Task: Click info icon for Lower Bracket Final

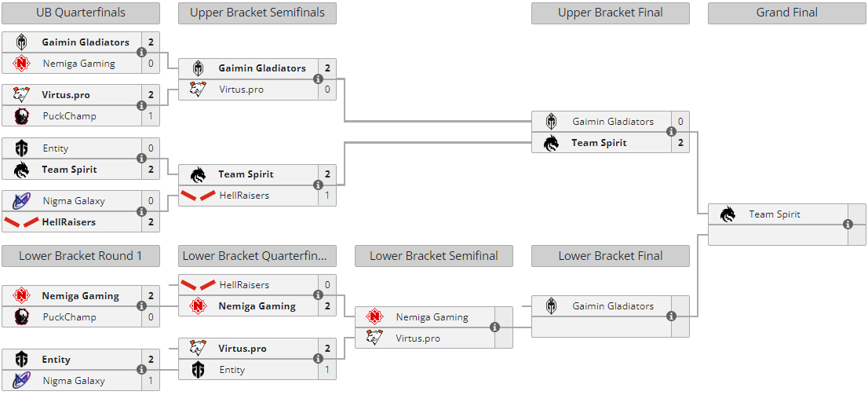Action: [x=672, y=316]
